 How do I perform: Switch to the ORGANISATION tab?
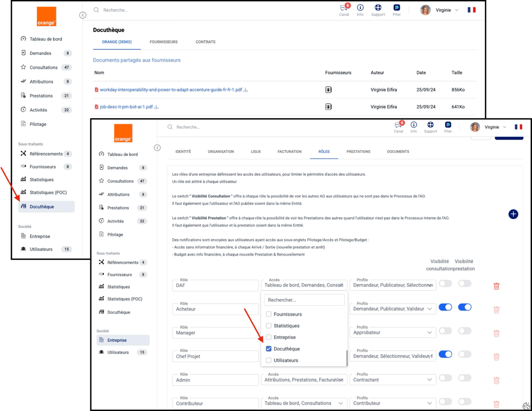[x=221, y=152]
